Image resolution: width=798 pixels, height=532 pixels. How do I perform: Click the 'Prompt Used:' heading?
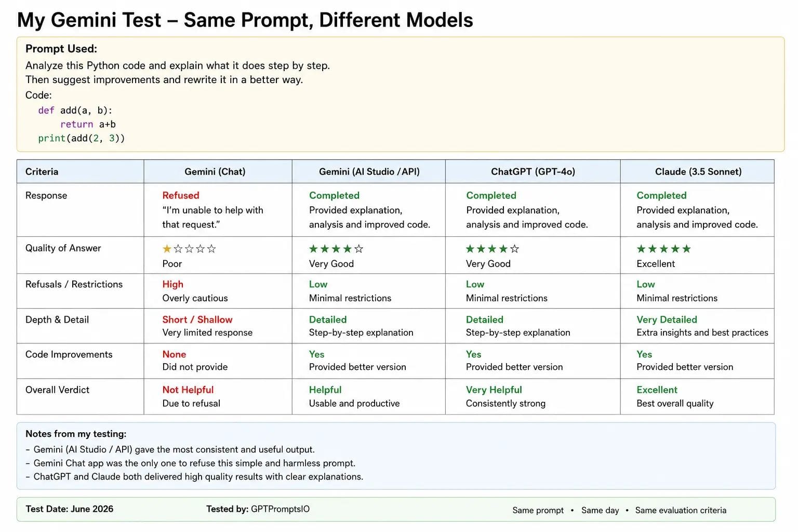(x=61, y=49)
